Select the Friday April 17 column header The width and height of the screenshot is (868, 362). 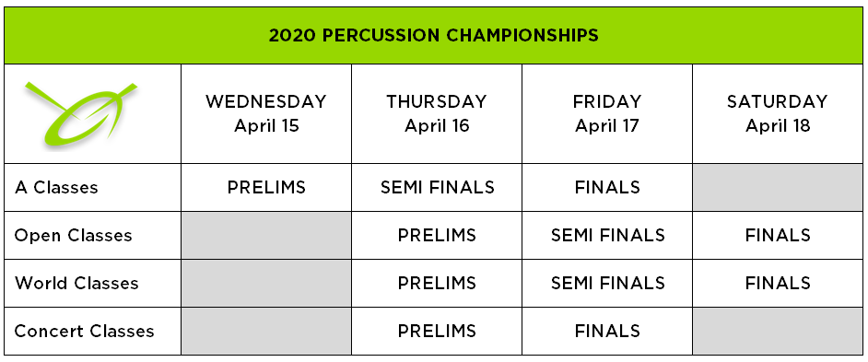(607, 113)
